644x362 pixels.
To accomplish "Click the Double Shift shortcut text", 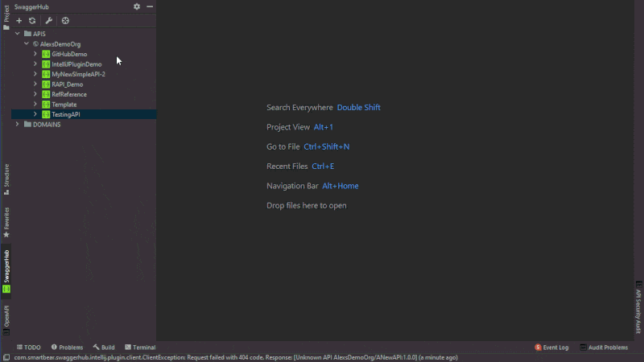I will tap(358, 108).
